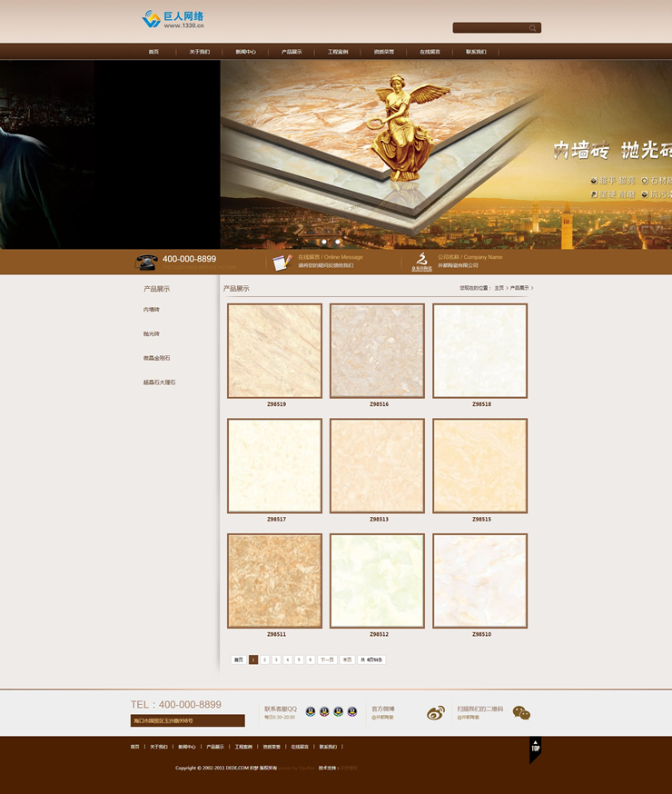Open 首页 in the top navigation bar
Viewport: 672px width, 794px height.
pyautogui.click(x=153, y=52)
